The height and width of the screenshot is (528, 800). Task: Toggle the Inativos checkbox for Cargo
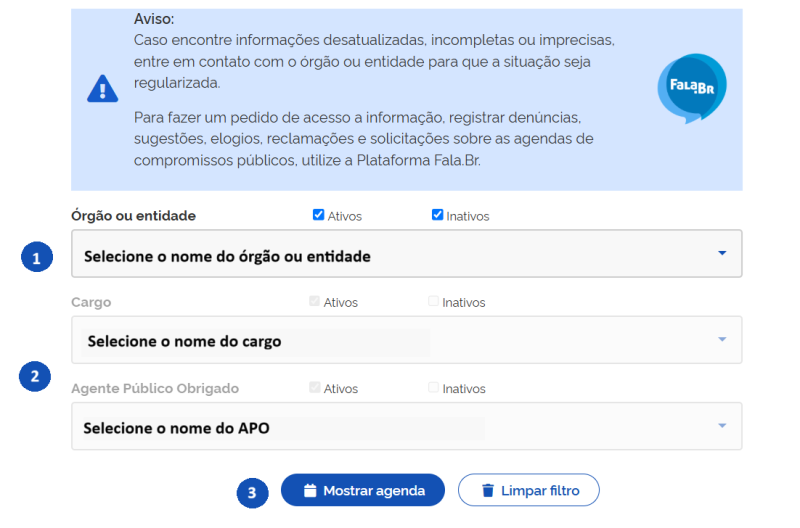click(434, 301)
